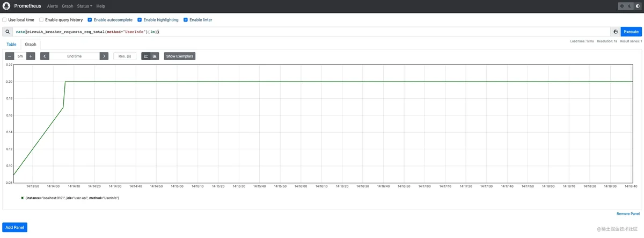Switch to unstacked line graph icon

[x=145, y=56]
